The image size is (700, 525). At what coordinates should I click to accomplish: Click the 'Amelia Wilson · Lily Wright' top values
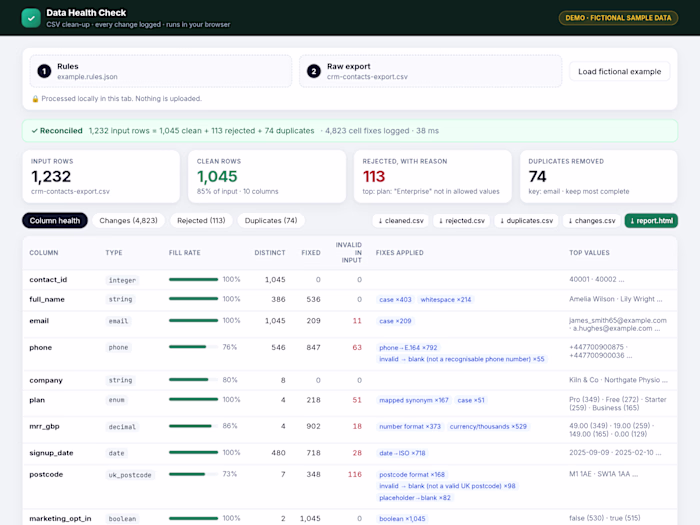coord(616,299)
